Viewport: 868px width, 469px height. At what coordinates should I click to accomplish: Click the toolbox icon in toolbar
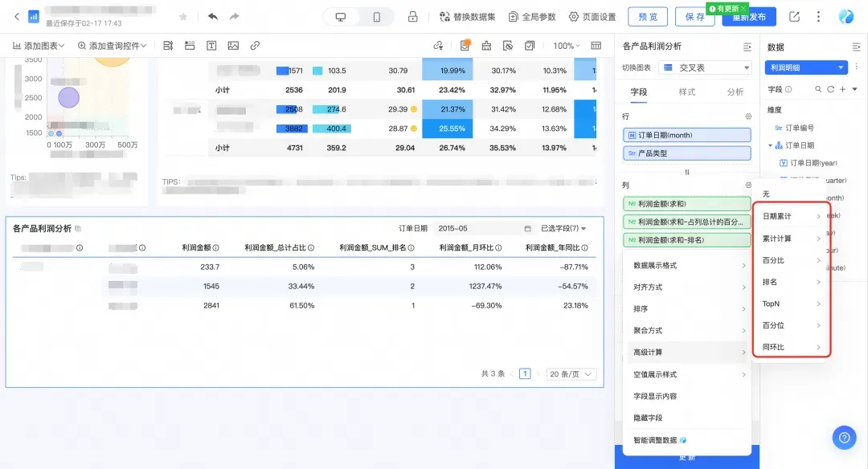pyautogui.click(x=486, y=45)
